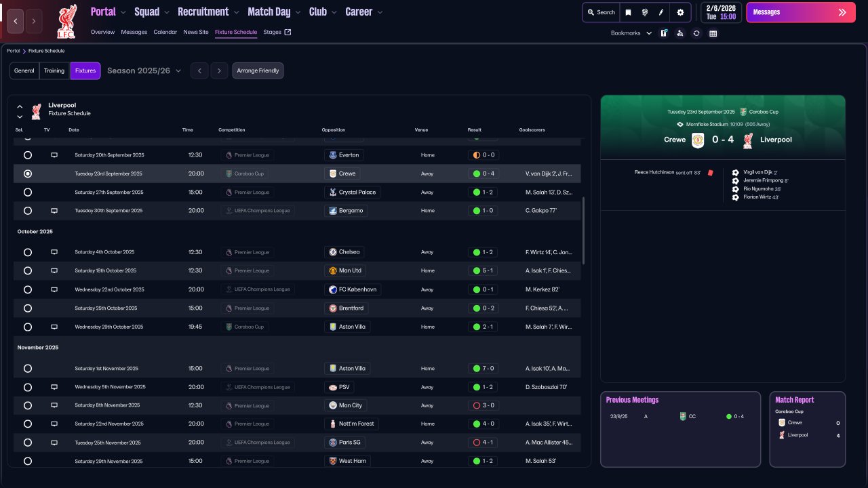Expand the Recruitment menu chevron

coord(235,12)
